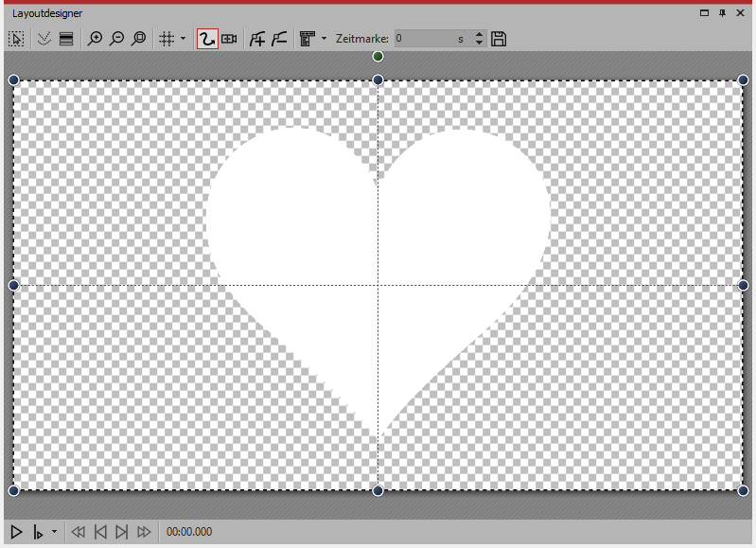Toggle the grid display icon

pyautogui.click(x=167, y=39)
